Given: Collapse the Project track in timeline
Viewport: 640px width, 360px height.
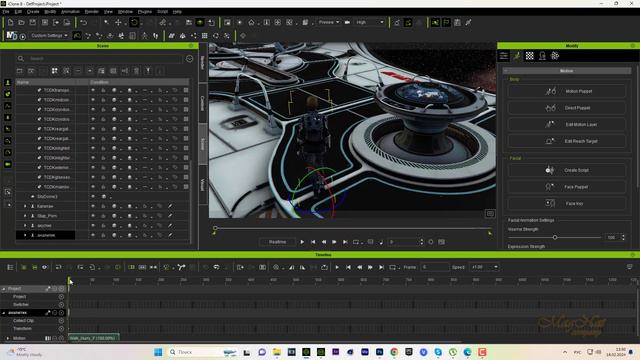Looking at the screenshot, I should [x=4, y=289].
